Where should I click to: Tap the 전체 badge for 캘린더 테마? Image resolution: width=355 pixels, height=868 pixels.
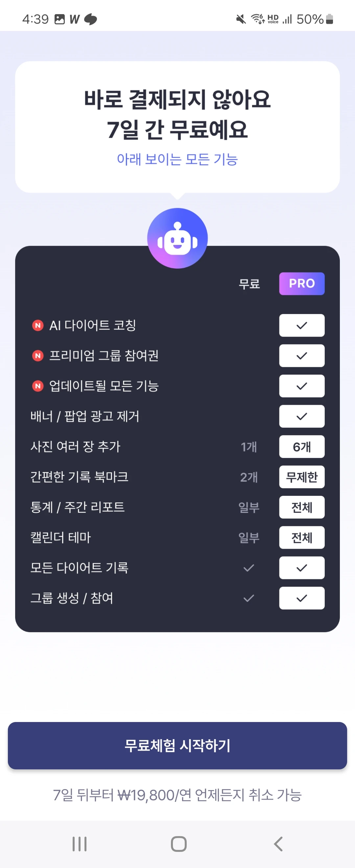(x=302, y=538)
